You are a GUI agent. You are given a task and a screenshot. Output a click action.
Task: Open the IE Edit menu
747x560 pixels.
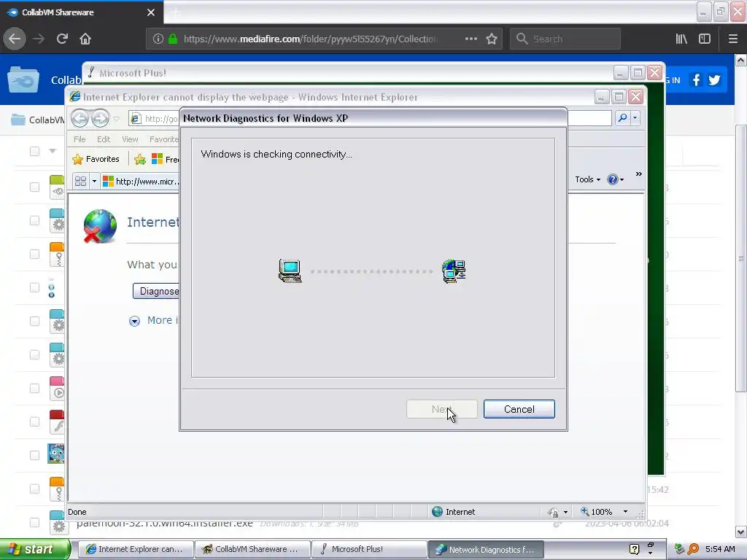click(104, 139)
